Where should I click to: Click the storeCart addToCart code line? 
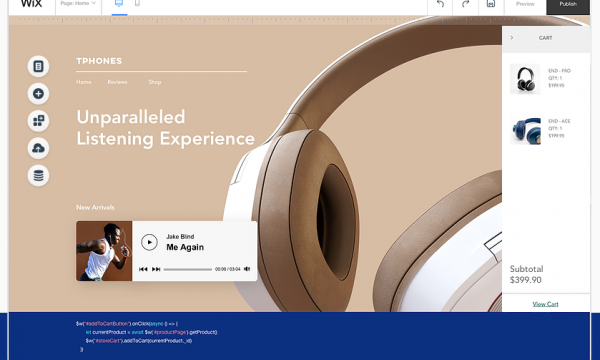pyautogui.click(x=139, y=340)
